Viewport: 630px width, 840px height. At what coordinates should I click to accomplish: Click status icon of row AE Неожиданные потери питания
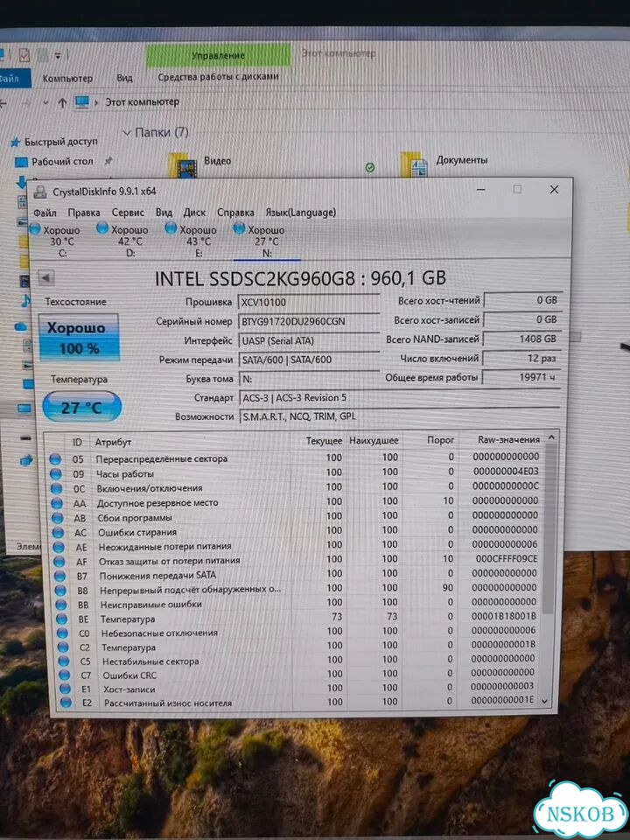point(59,547)
